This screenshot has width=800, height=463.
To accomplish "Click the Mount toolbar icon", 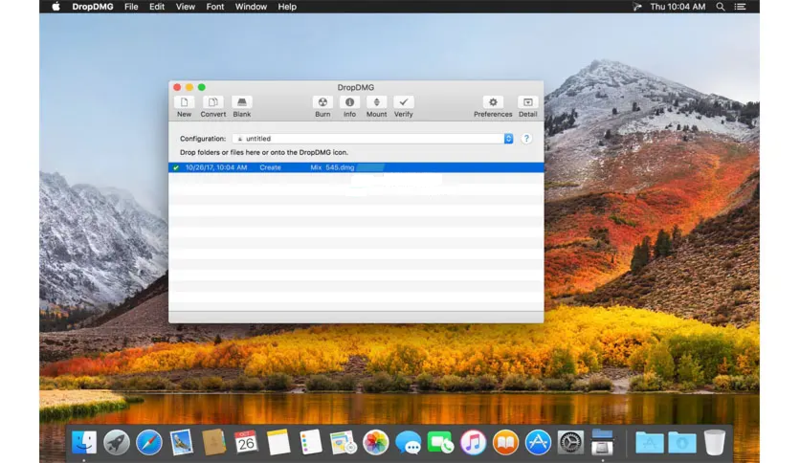I will 377,102.
